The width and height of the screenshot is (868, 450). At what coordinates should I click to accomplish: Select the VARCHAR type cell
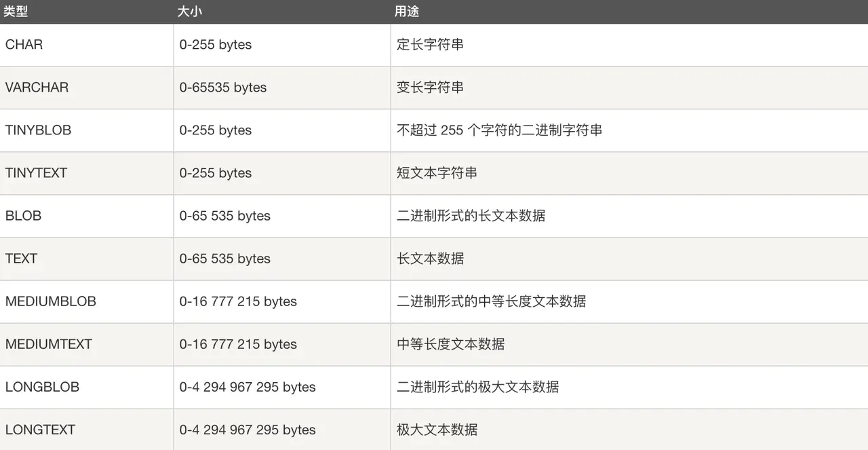click(x=36, y=88)
